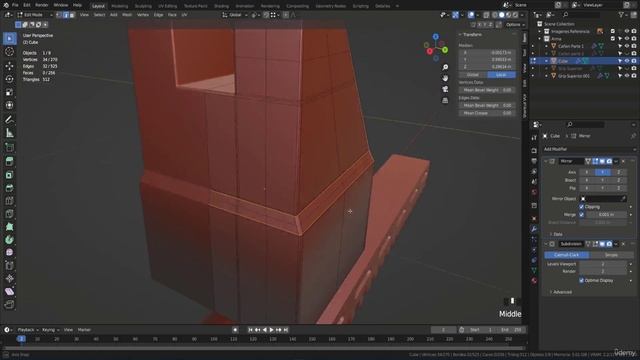640x360 pixels.
Task: Select the Select Box tool
Action: point(9,38)
